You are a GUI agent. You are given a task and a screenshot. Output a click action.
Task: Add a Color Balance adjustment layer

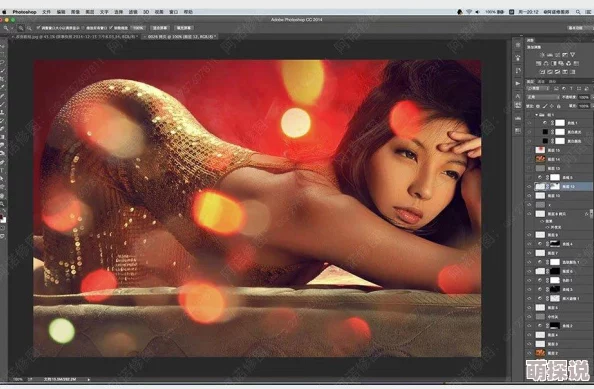pos(546,63)
